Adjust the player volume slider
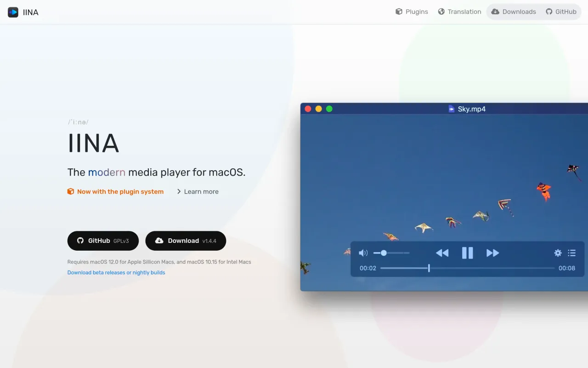This screenshot has width=588, height=368. (x=391, y=253)
